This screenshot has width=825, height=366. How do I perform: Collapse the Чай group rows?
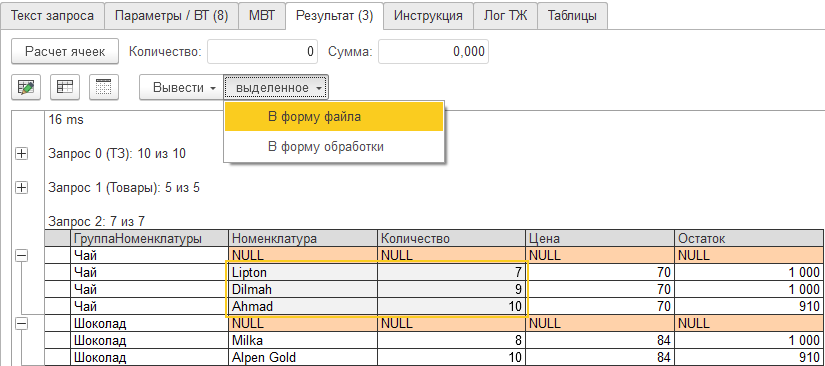tap(22, 256)
